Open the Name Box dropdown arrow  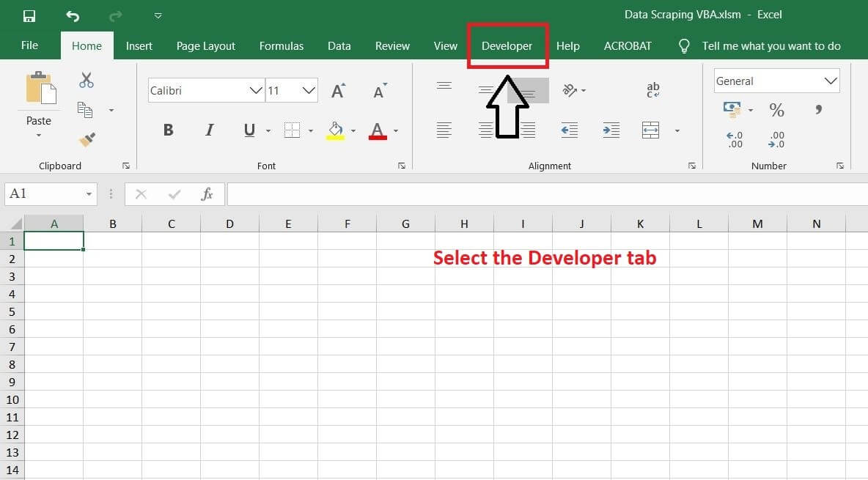click(x=89, y=194)
